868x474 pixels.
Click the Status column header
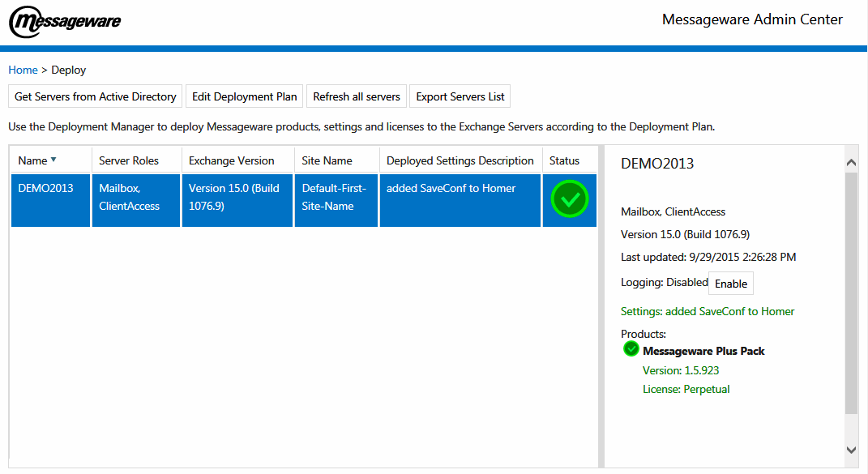[570, 160]
